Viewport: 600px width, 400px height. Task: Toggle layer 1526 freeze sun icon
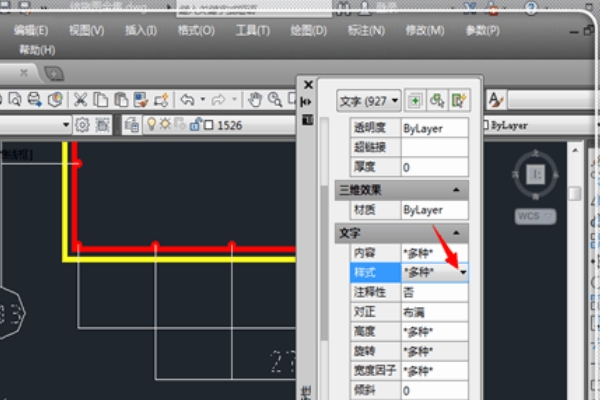[165, 124]
